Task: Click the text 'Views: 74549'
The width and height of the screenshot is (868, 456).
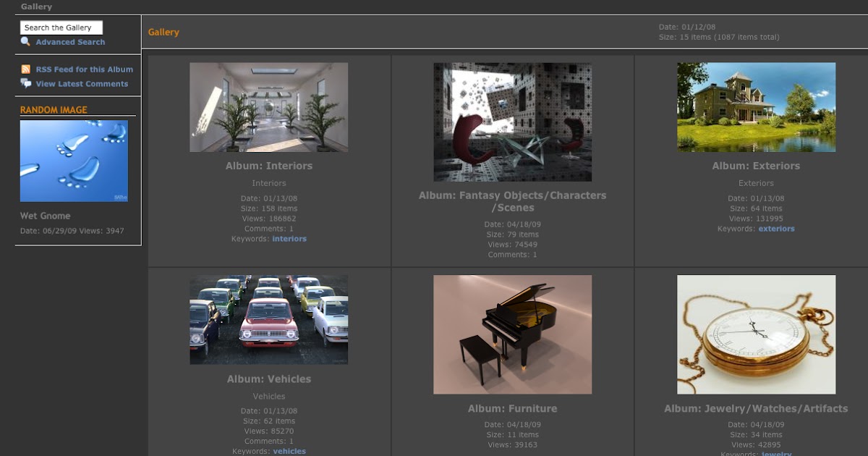Action: pyautogui.click(x=513, y=245)
